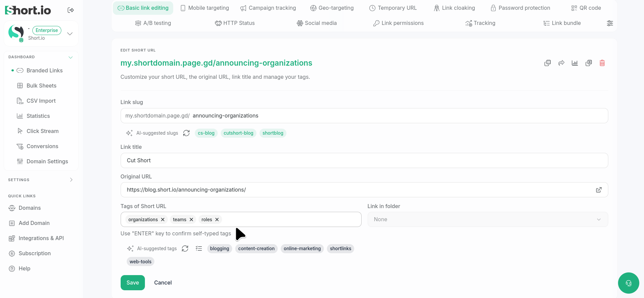Open tab customization sliders icon

(x=610, y=23)
